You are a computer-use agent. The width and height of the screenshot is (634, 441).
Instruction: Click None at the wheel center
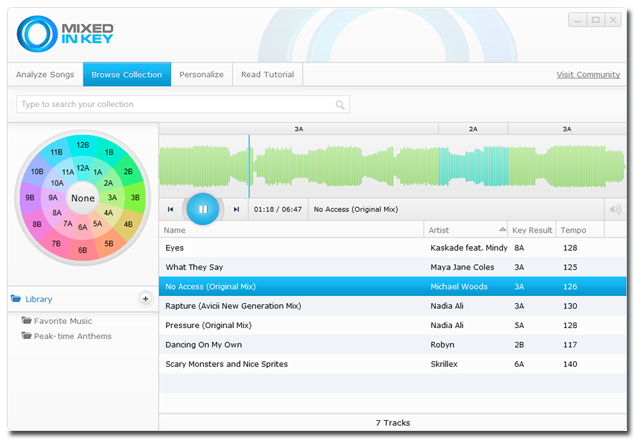[83, 198]
